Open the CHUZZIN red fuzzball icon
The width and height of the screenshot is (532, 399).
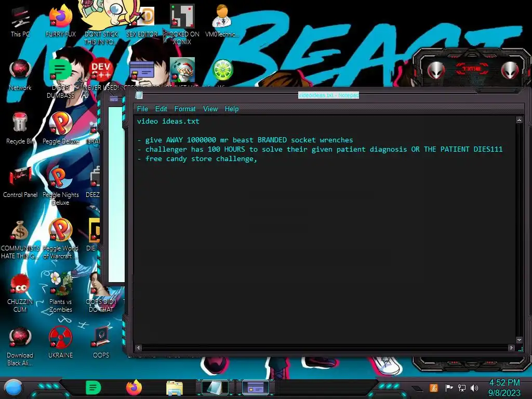[20, 293]
